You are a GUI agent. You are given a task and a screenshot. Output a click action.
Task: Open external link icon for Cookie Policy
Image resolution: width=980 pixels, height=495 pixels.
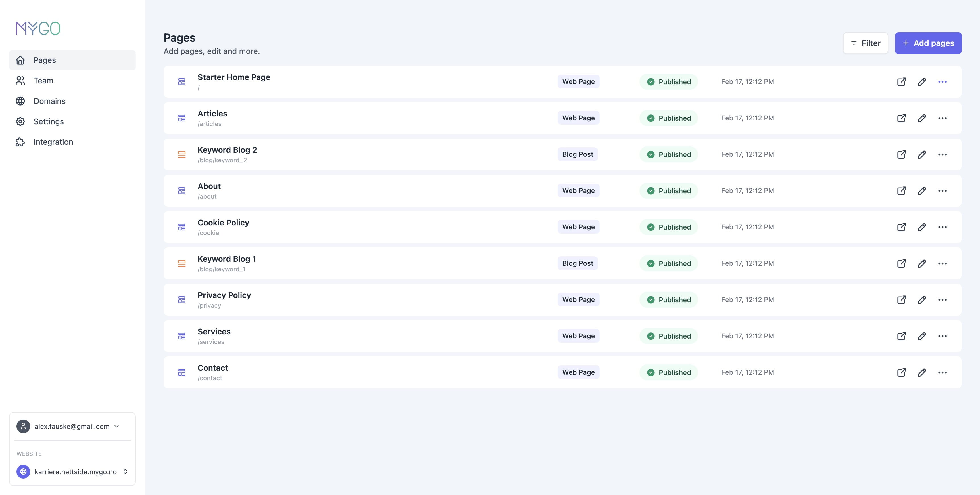(901, 227)
